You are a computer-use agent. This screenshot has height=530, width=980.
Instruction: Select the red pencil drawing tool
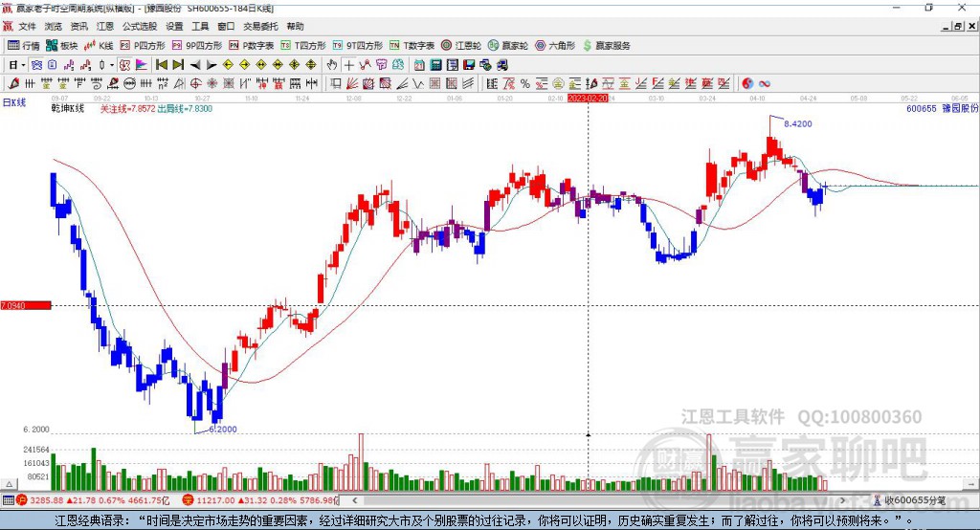coord(13,84)
